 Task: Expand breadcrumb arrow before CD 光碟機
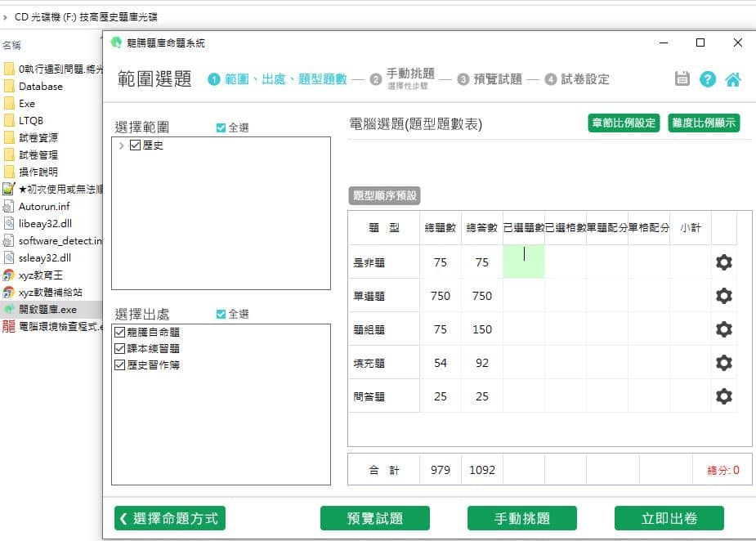click(5, 17)
